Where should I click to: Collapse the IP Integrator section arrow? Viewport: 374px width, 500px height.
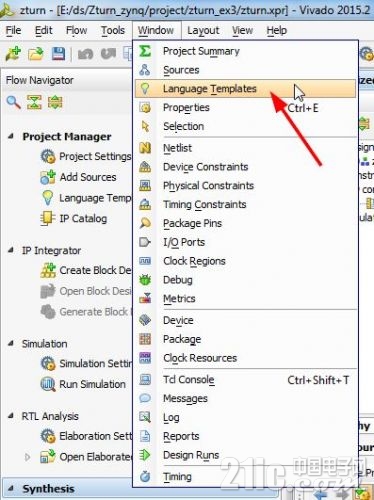coord(11,250)
